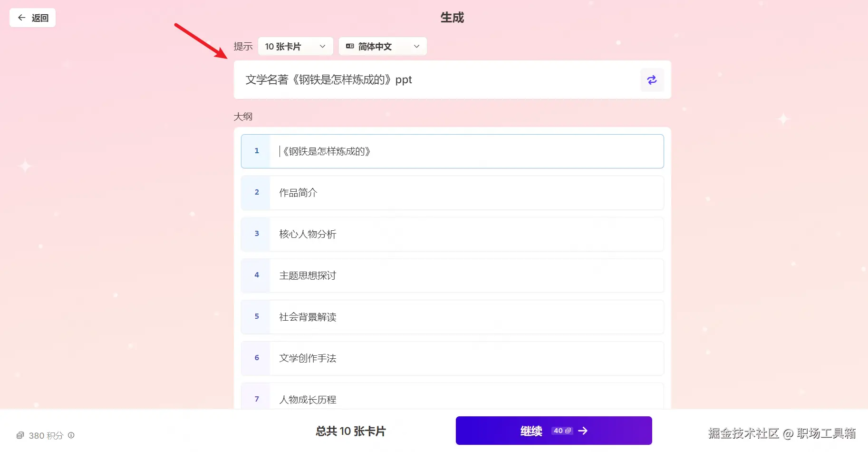Click the 继续 continue button
Viewport: 868px width, 452px height.
pos(554,431)
